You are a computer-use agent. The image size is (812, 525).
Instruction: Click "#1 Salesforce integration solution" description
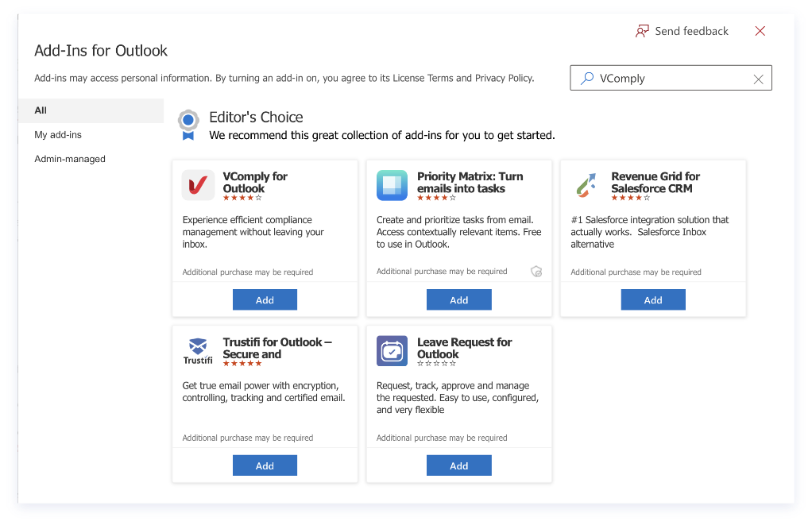(649, 232)
